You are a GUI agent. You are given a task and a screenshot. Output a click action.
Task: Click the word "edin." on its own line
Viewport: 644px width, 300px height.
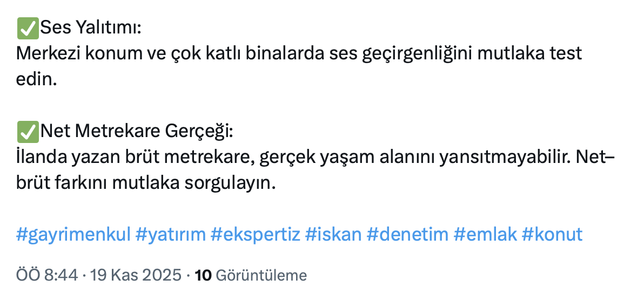pos(36,80)
